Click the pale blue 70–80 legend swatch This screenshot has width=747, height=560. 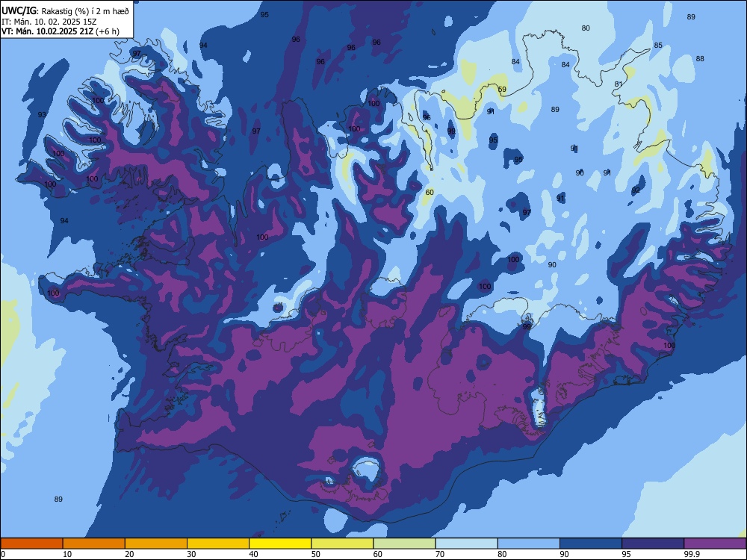(x=466, y=544)
